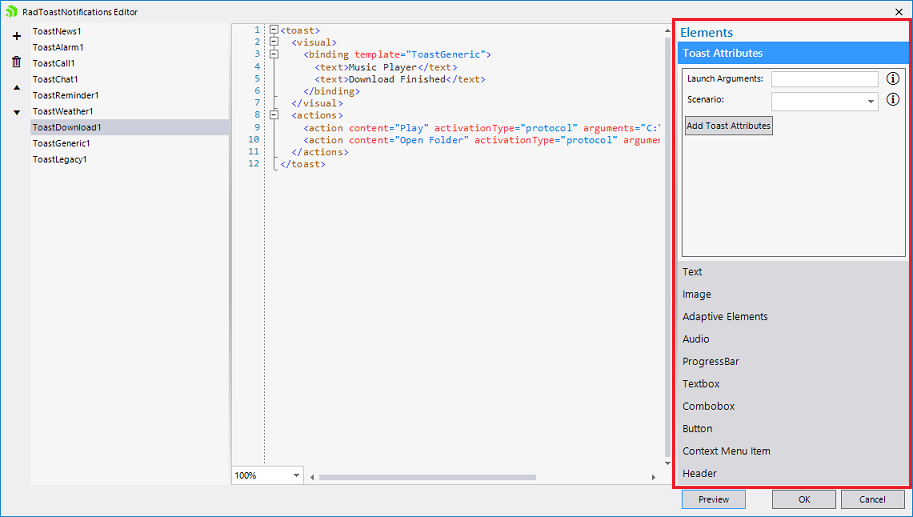Expand the Audio section

[793, 339]
